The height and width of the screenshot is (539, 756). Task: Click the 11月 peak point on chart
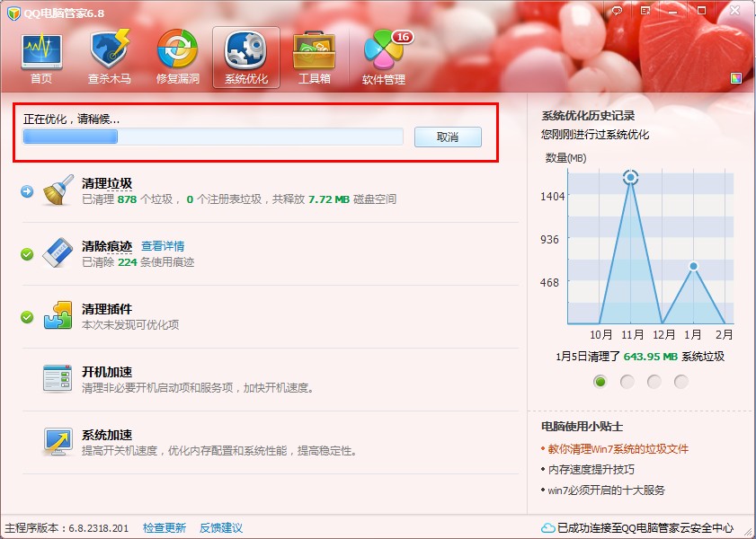[x=631, y=178]
